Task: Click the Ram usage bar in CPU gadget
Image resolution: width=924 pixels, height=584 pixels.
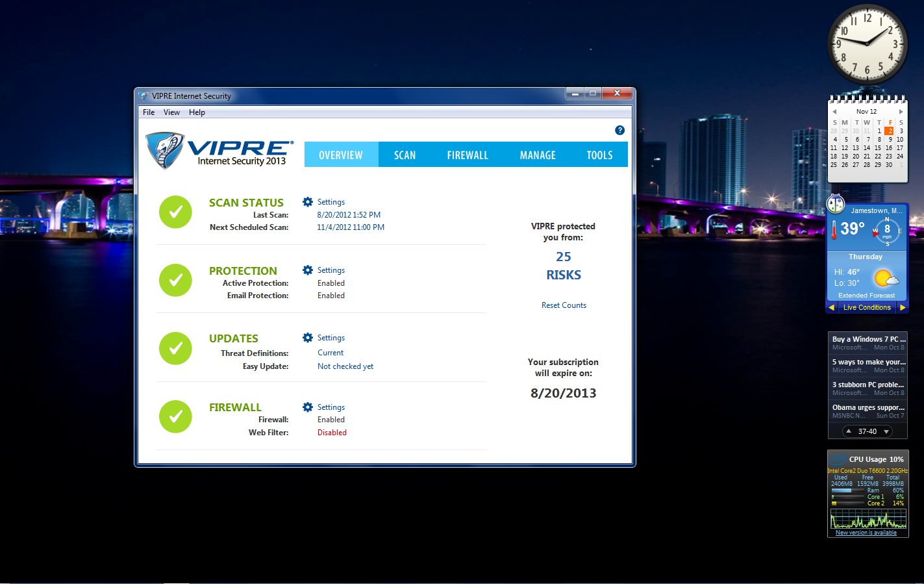Action: 848,490
